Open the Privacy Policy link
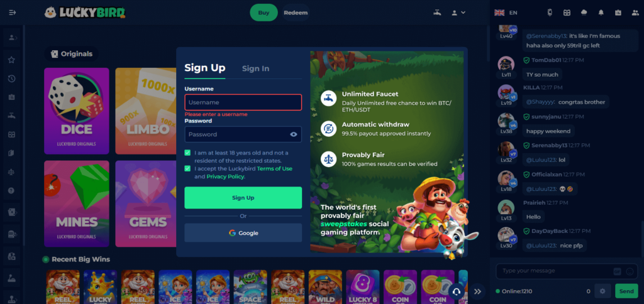 click(x=225, y=176)
